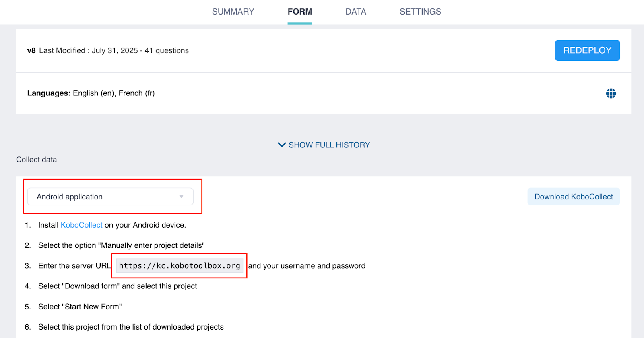Click the arrow in the Android application dropdown
Viewport: 644px width, 338px height.
point(181,197)
